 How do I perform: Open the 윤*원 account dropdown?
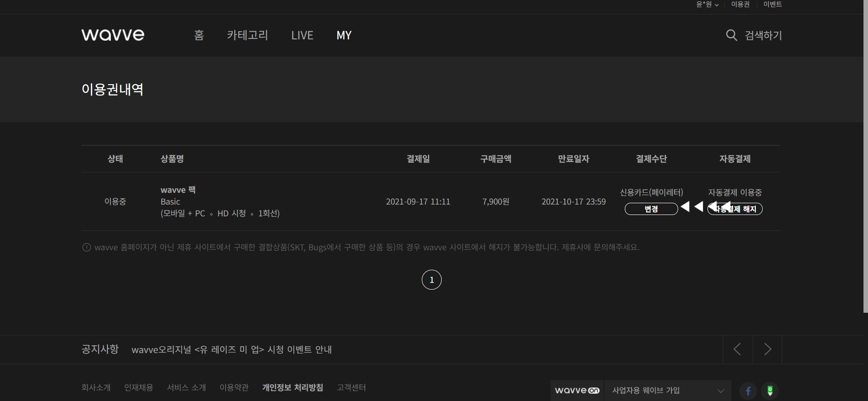pos(707,4)
